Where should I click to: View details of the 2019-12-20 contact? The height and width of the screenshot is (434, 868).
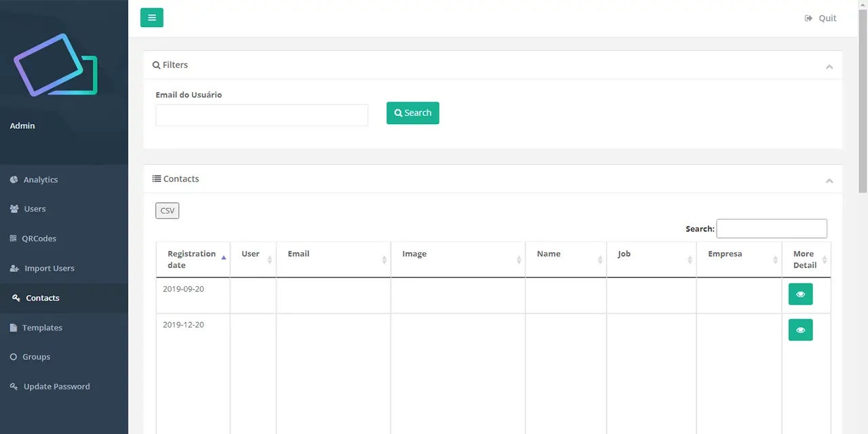800,330
